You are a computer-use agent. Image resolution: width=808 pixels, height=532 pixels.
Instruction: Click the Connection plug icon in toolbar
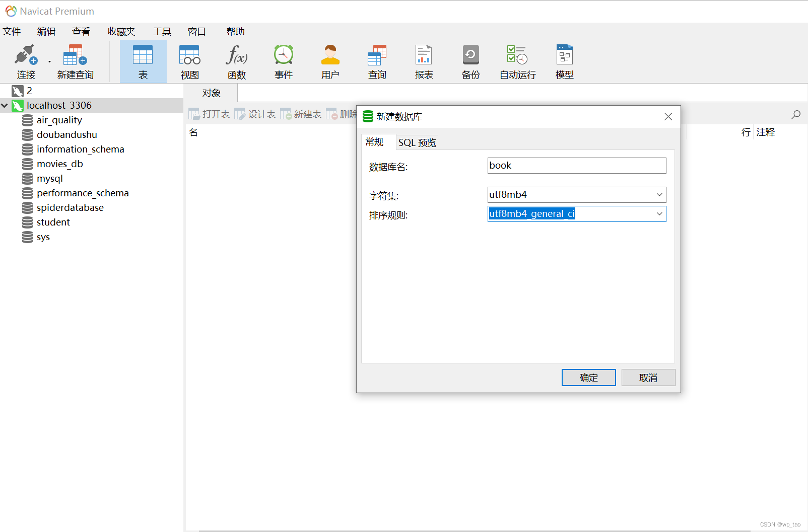(x=26, y=55)
